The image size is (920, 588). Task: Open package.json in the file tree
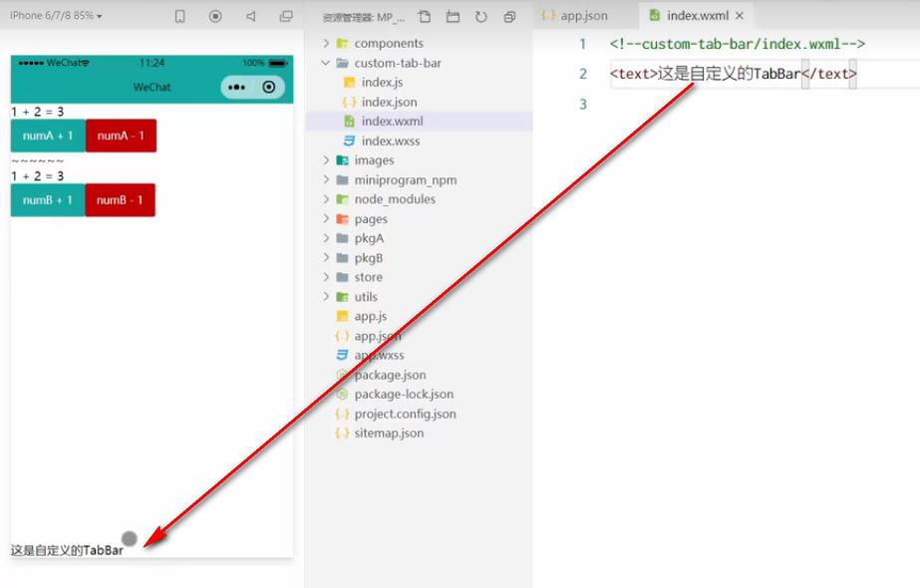click(390, 375)
